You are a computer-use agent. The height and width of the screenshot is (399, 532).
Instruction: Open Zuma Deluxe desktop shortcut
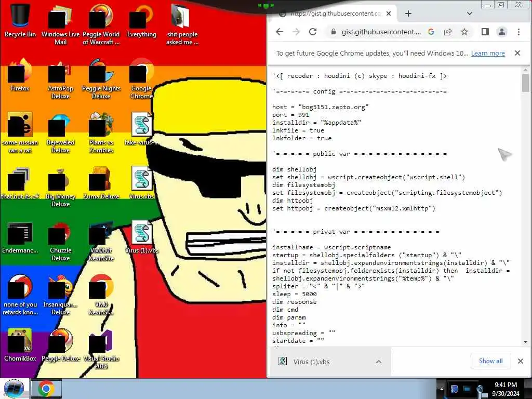pyautogui.click(x=101, y=183)
